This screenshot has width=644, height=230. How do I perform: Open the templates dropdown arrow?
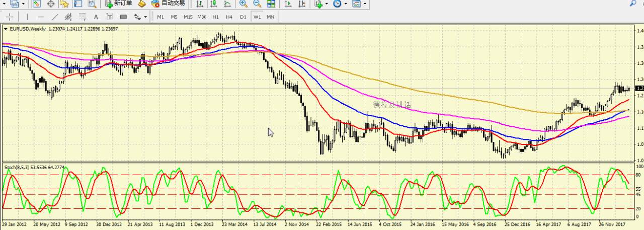(x=365, y=4)
